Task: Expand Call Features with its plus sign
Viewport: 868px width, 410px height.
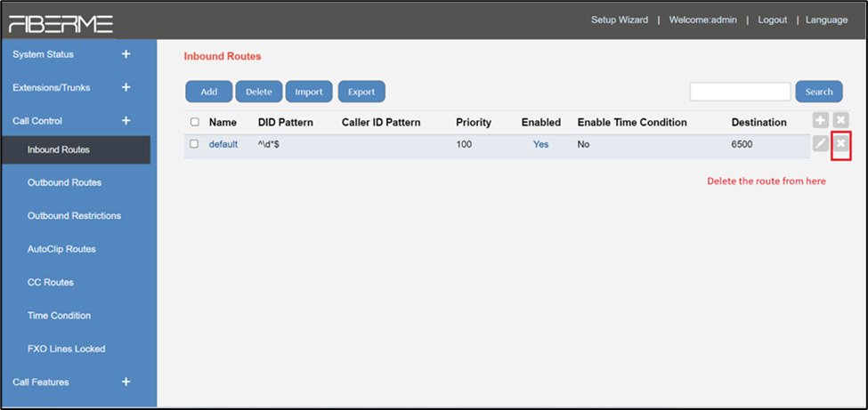Action: tap(126, 382)
